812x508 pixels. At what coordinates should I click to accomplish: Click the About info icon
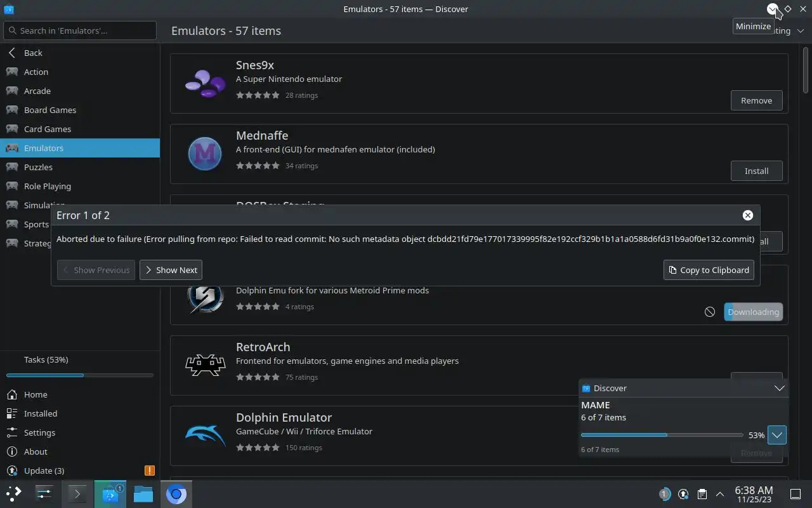pos(11,451)
